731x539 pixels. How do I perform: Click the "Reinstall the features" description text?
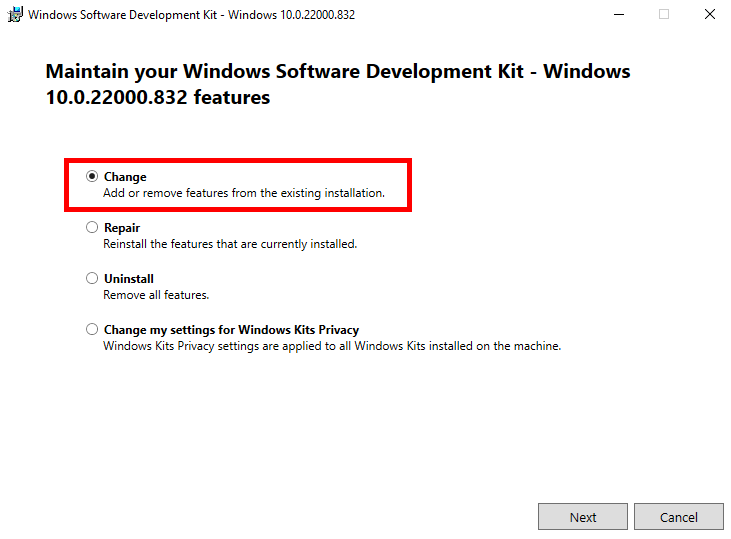pyautogui.click(x=230, y=244)
